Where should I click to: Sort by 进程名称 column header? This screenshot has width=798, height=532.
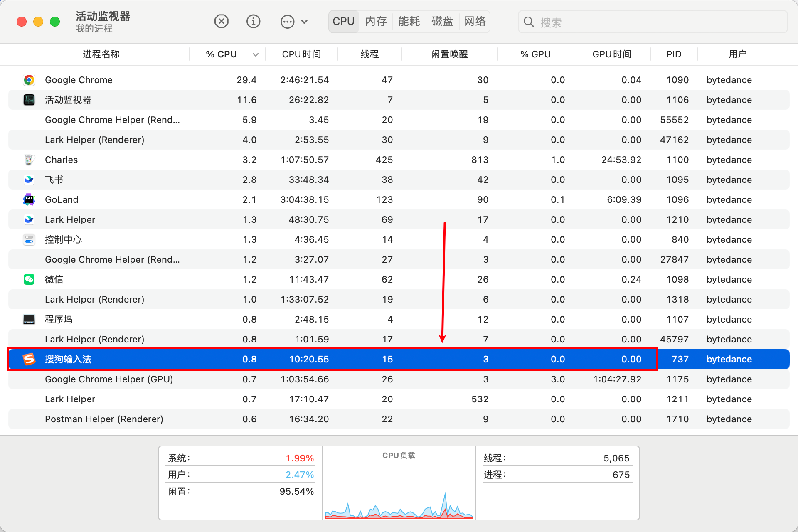tap(101, 54)
